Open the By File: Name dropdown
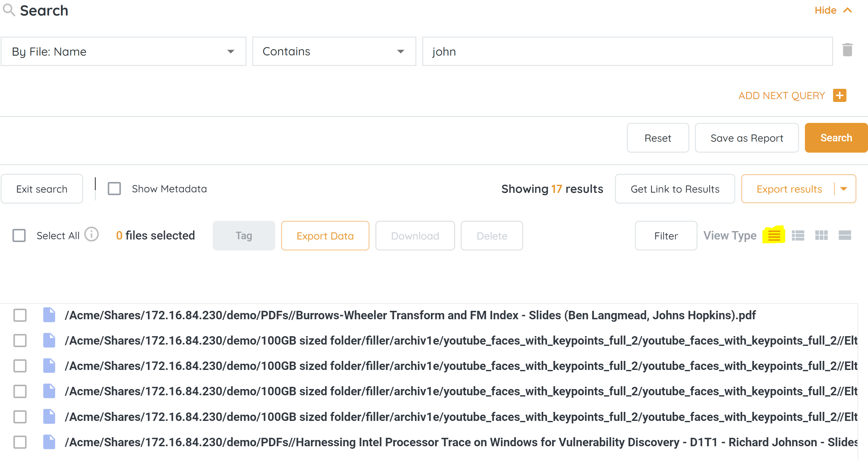The height and width of the screenshot is (460, 868). (123, 51)
